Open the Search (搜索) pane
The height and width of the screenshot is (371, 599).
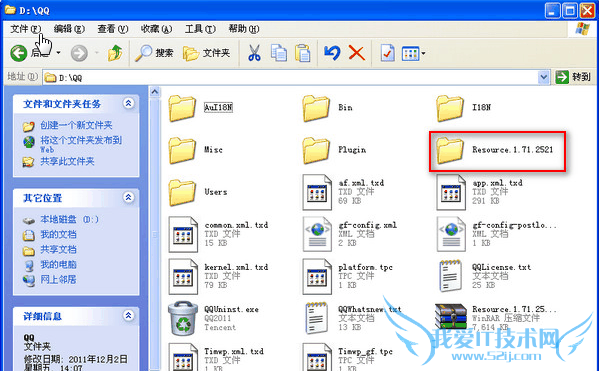coord(154,53)
